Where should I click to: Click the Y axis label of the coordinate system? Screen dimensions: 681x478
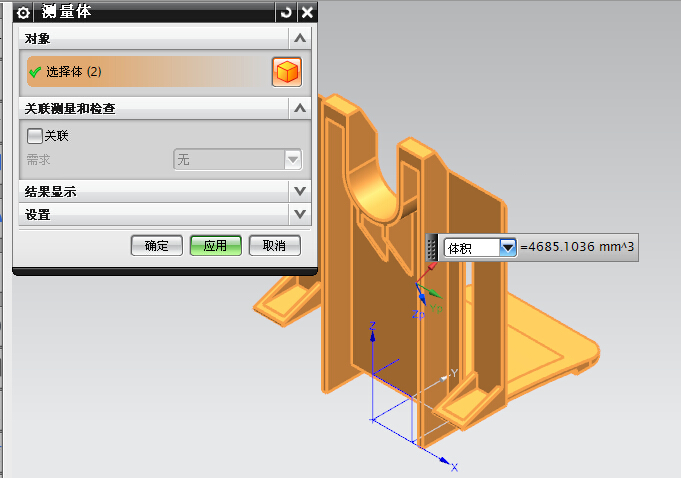pyautogui.click(x=453, y=373)
